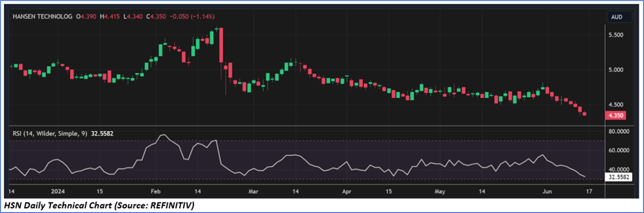
Task: Click the Mar date axis label
Action: click(x=254, y=191)
